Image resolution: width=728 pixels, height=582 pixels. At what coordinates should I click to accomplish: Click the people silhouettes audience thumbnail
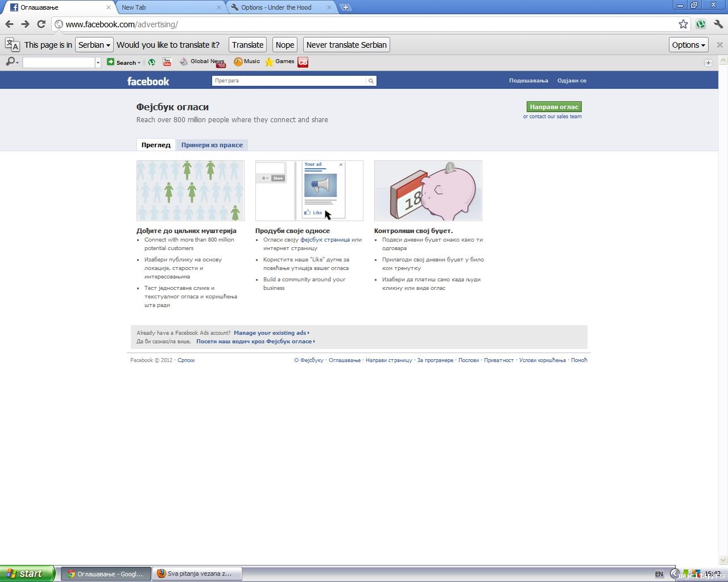pos(191,190)
